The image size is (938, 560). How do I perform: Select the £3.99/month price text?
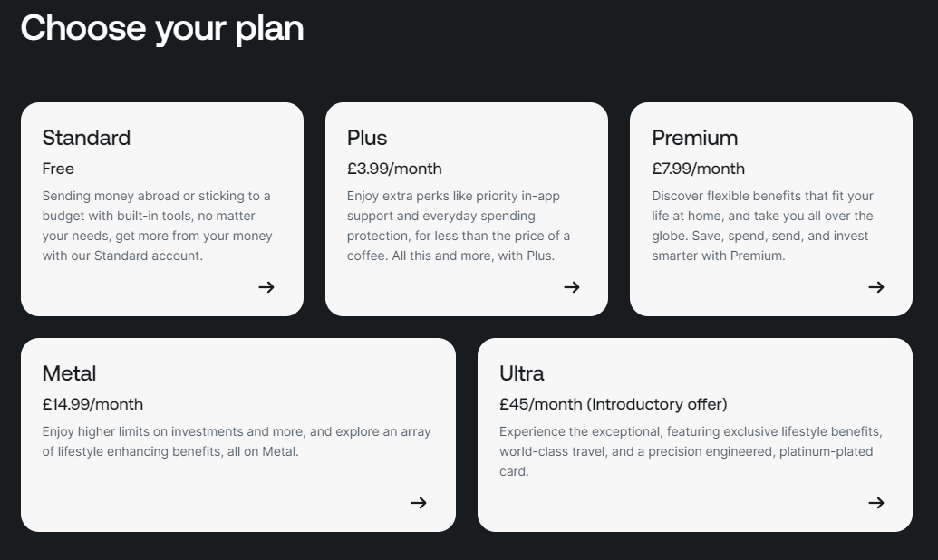[394, 169]
